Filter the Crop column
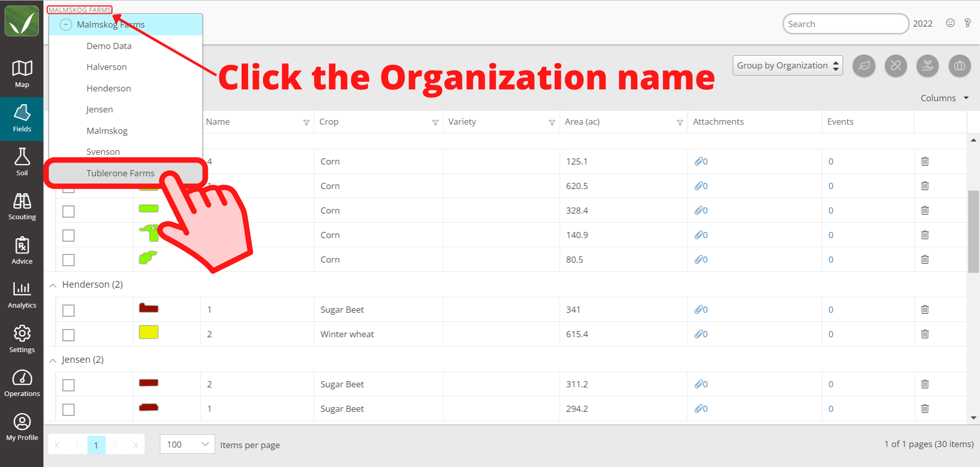Viewport: 980px width, 467px height. click(436, 123)
